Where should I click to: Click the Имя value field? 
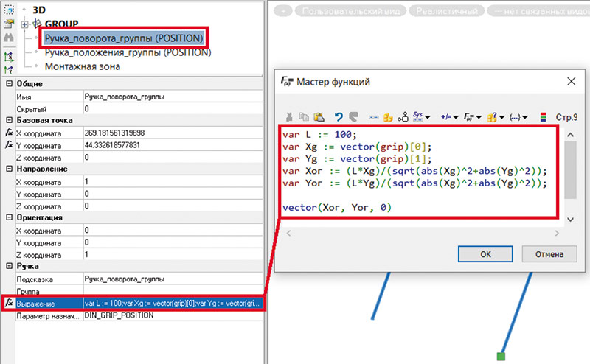[170, 97]
